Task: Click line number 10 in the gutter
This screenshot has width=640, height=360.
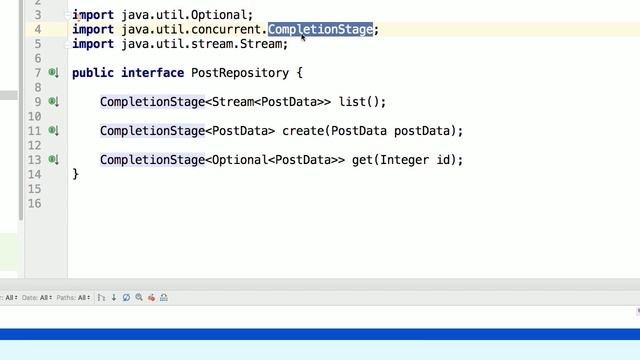Action: 34,116
